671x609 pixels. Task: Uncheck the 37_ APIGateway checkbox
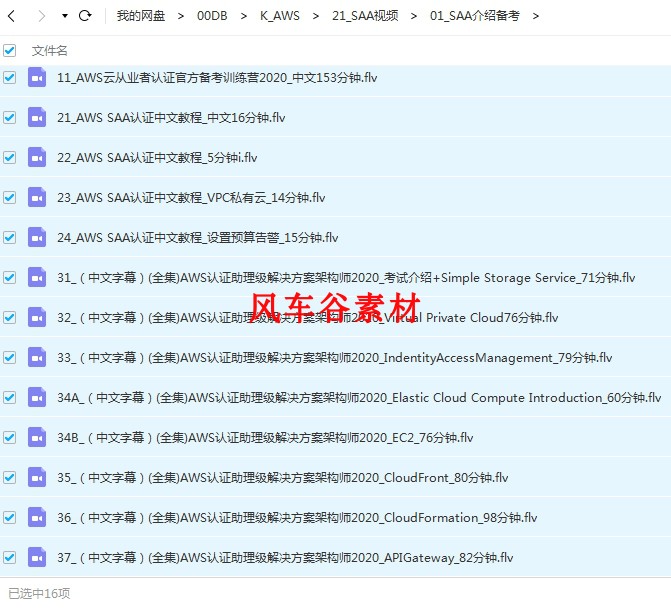coord(9,558)
